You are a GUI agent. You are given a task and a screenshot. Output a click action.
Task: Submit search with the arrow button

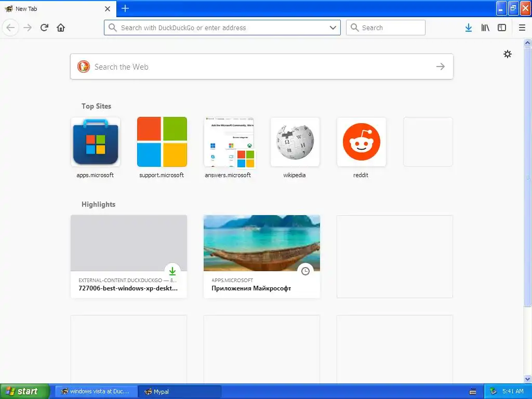(441, 66)
